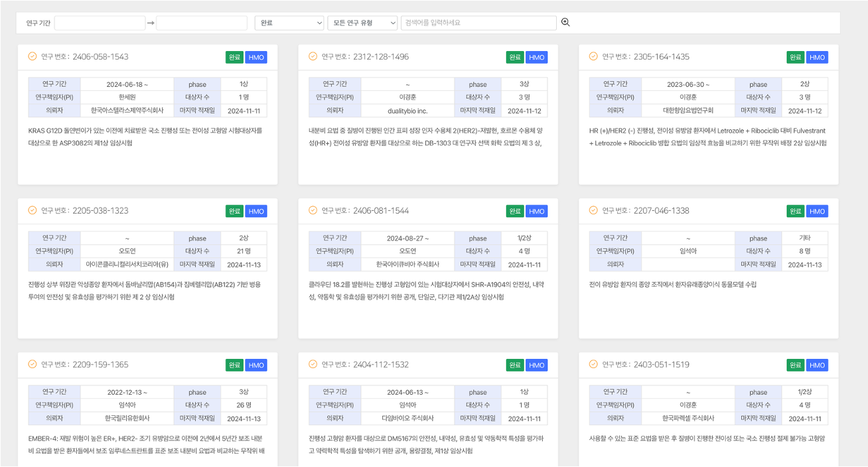Click check-circle icon on study 2305-164-1435
Screen dimensions: 868x467
coord(593,56)
